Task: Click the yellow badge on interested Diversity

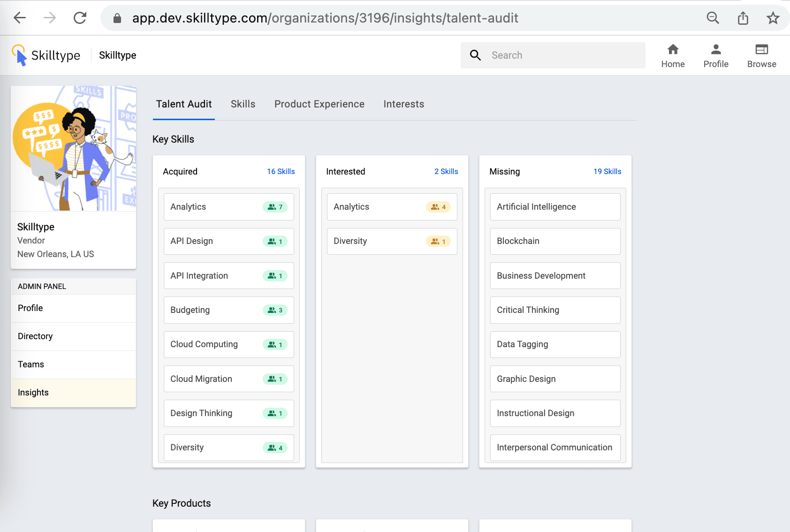Action: (438, 241)
